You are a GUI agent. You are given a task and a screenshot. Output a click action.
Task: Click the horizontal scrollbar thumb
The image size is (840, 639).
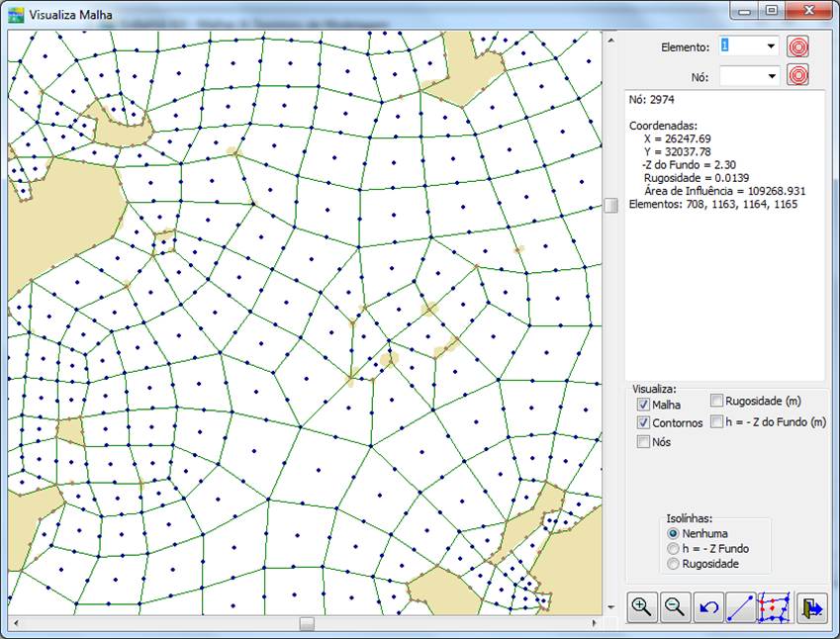click(x=307, y=623)
